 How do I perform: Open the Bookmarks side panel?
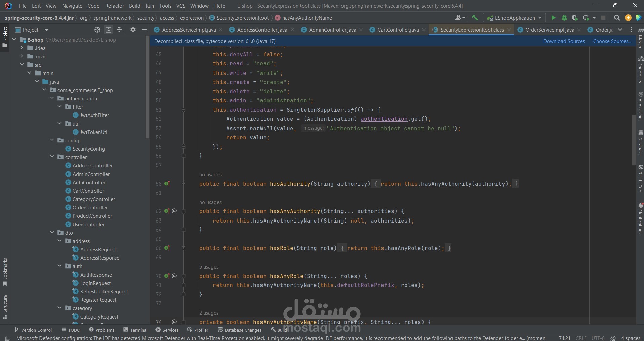click(5, 272)
